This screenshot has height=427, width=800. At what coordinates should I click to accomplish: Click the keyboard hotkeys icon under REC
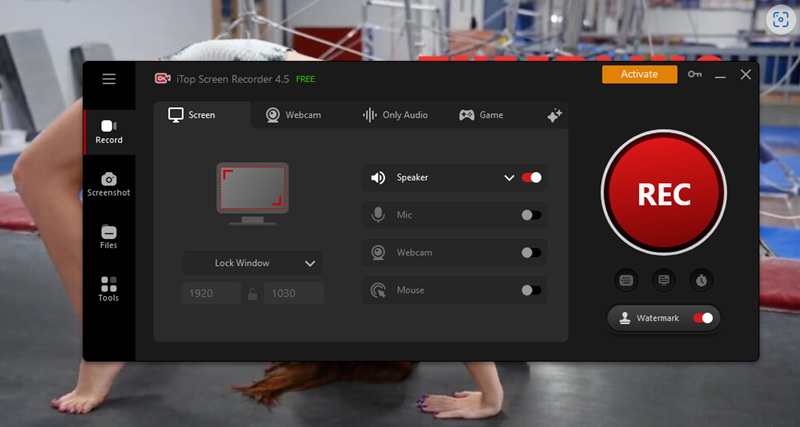(626, 280)
